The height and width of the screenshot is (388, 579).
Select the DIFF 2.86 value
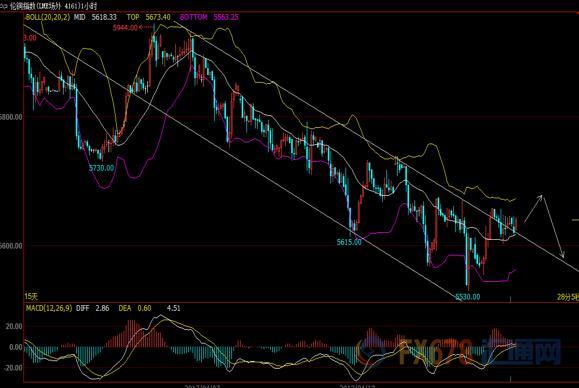[93, 308]
